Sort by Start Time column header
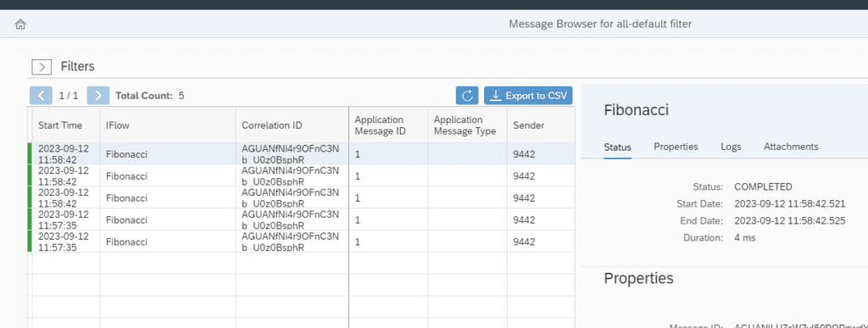868x328 pixels. 66,125
